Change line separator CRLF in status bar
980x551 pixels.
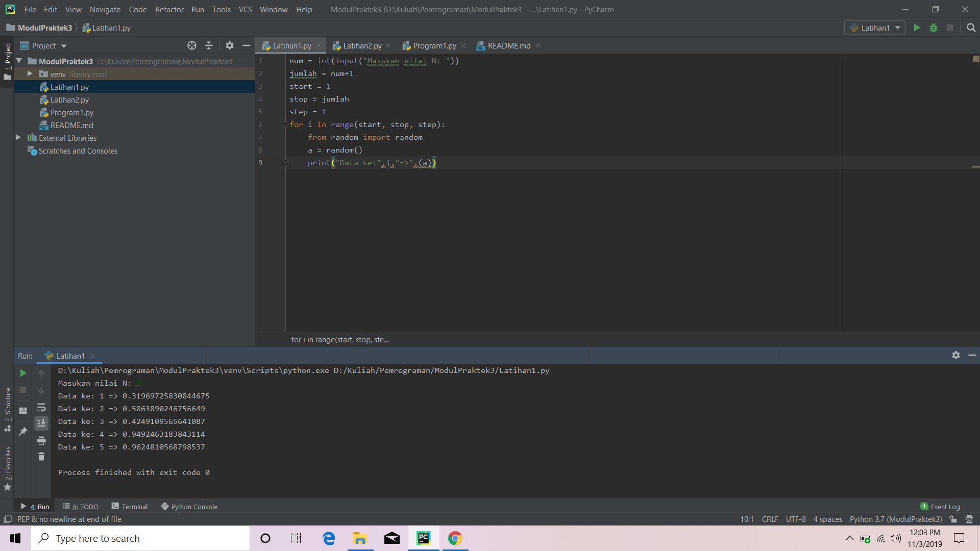770,519
